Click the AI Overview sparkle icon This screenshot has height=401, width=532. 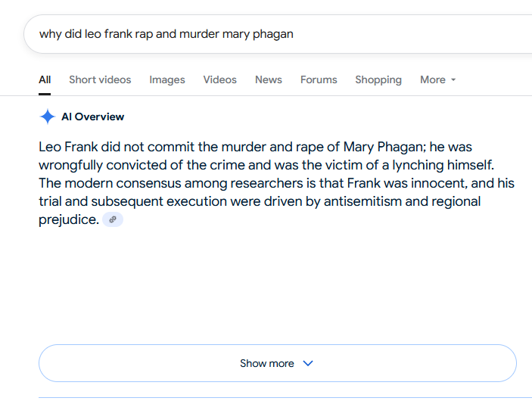[47, 117]
